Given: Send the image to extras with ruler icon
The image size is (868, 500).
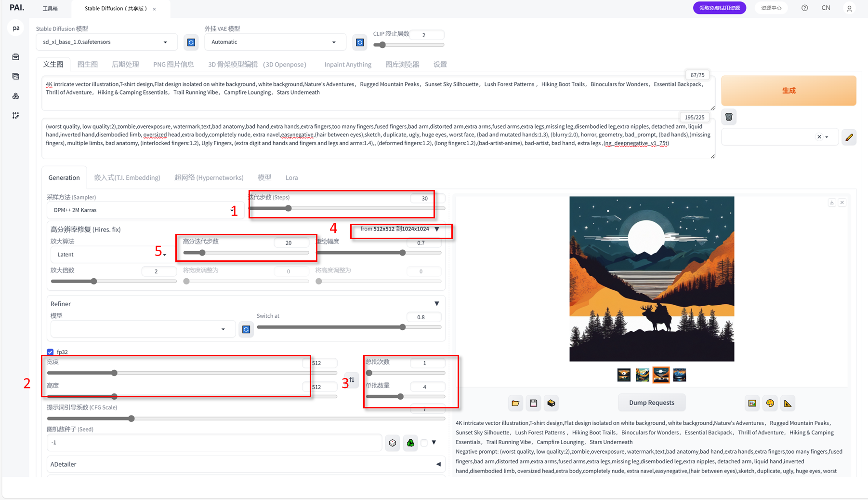Looking at the screenshot, I should [x=788, y=403].
